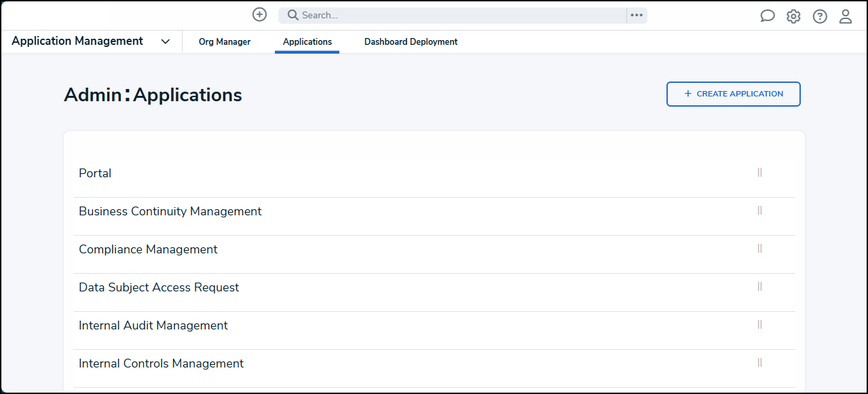
Task: Click the search magnifying glass icon
Action: pos(293,15)
